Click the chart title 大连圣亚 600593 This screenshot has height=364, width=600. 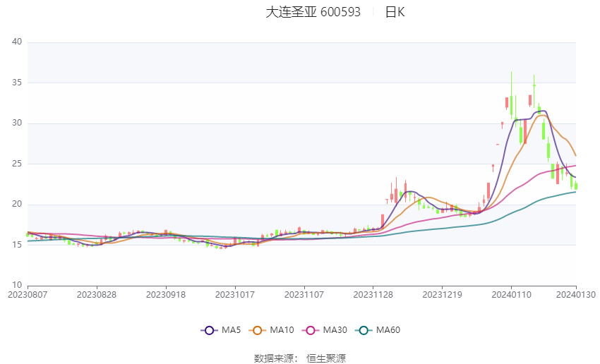point(313,12)
